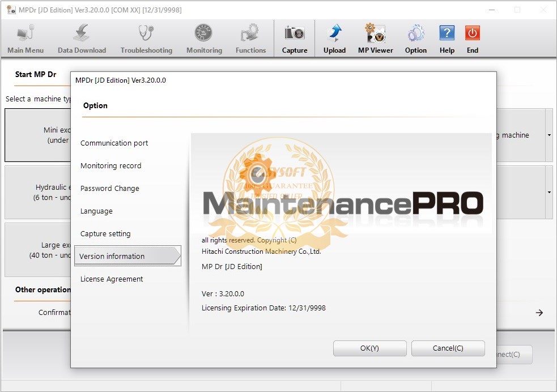Click the MPDr app icon in title bar
The width and height of the screenshot is (557, 392).
click(11, 10)
